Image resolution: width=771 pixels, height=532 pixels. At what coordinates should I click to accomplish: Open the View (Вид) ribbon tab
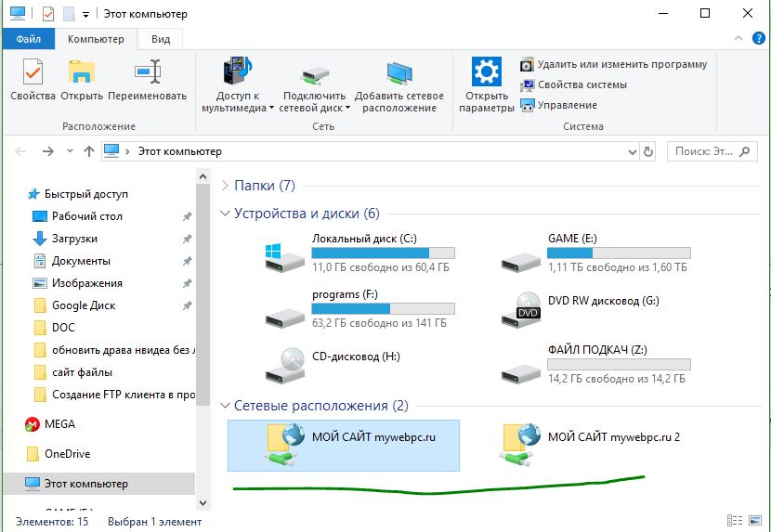coord(161,39)
